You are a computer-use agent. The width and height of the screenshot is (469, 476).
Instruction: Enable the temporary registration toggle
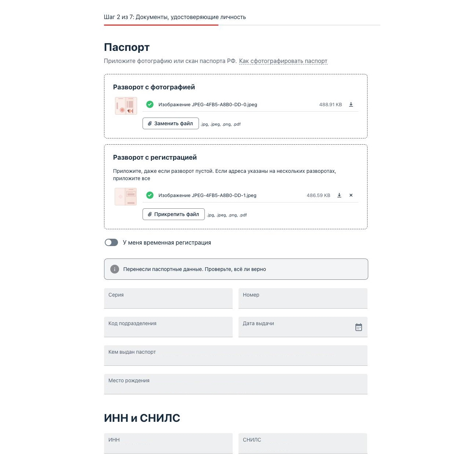pyautogui.click(x=111, y=242)
